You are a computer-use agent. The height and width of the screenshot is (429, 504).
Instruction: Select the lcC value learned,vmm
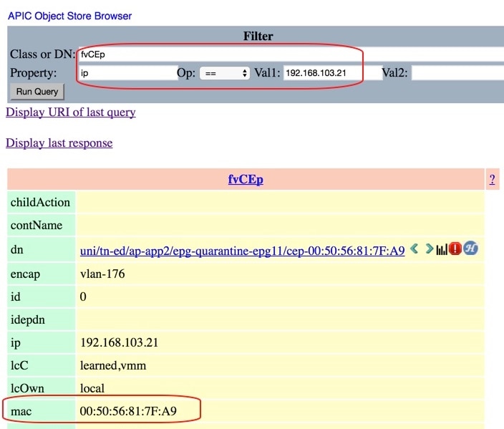click(x=113, y=366)
